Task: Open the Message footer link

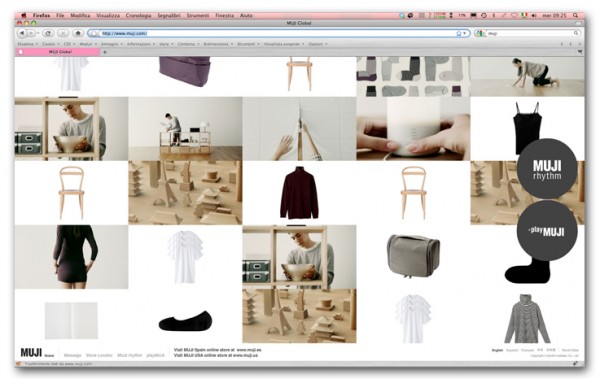Action: click(73, 355)
